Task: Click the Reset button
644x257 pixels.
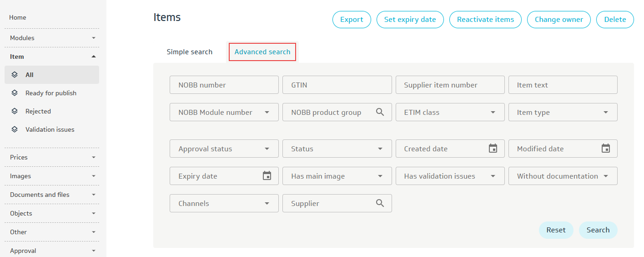Action: (556, 230)
